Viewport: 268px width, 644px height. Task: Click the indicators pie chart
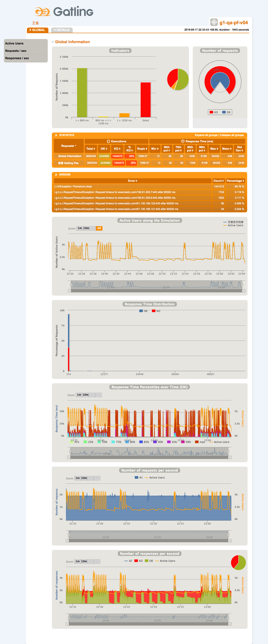pyautogui.click(x=178, y=80)
